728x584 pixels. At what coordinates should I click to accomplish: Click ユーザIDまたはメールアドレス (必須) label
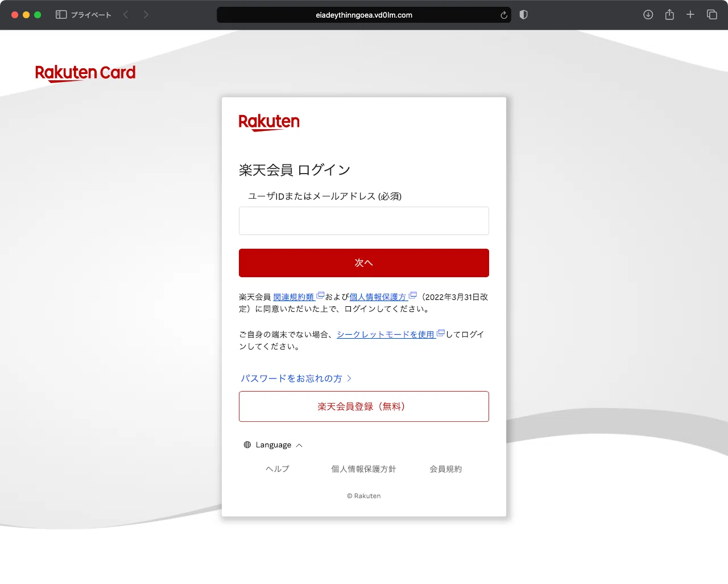[325, 196]
